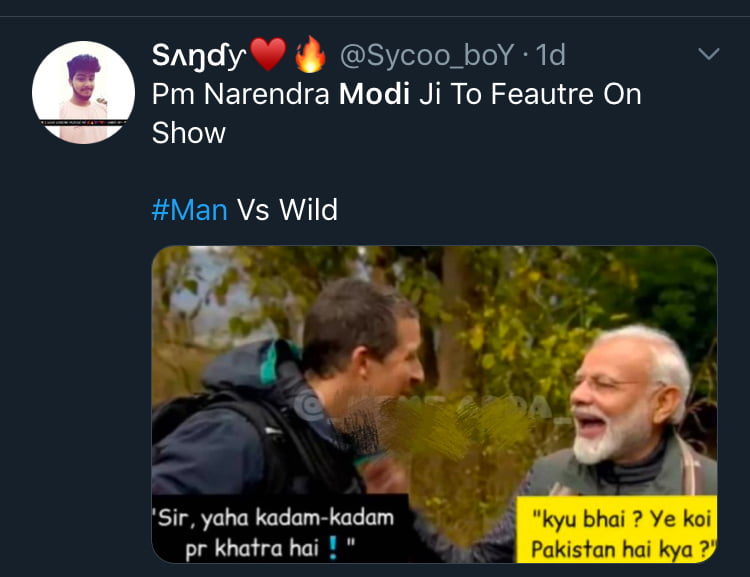Click the dark-haired man's head in the meme
750x577 pixels.
click(x=360, y=330)
